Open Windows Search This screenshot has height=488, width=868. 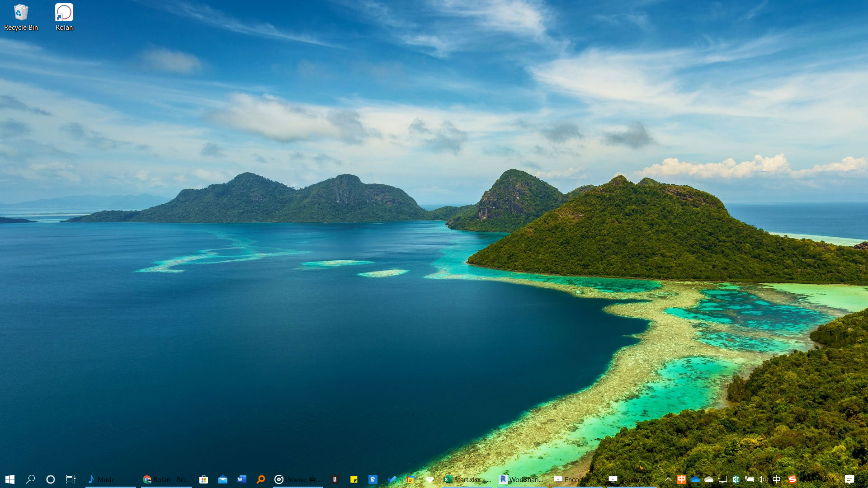tap(30, 480)
